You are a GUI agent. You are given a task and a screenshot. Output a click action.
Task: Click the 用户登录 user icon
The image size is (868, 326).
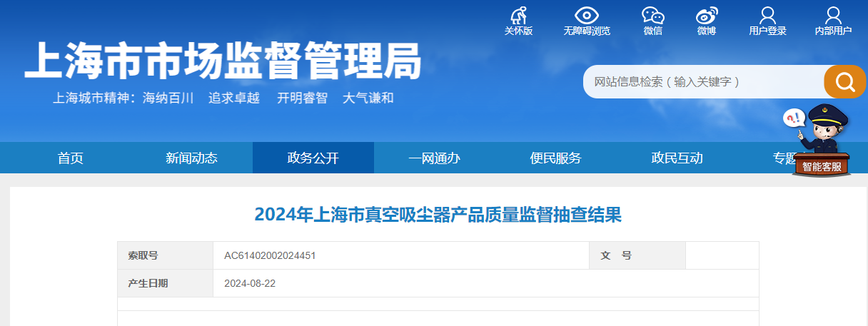click(767, 15)
